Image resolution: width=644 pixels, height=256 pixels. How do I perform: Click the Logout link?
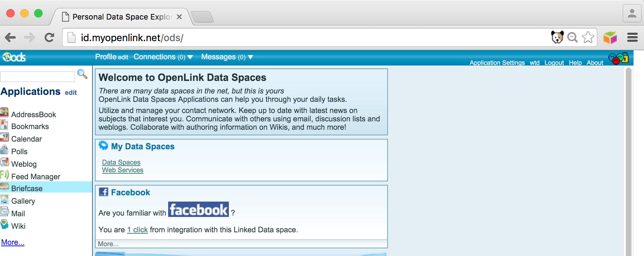554,63
